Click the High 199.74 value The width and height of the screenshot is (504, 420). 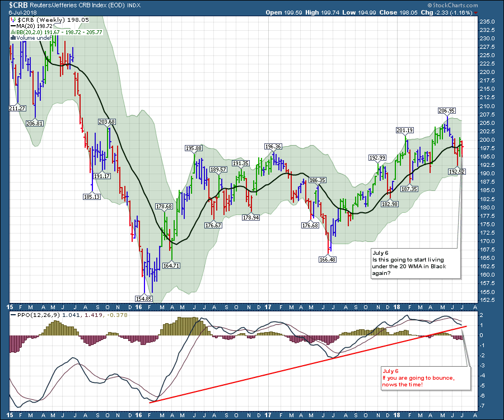click(323, 12)
